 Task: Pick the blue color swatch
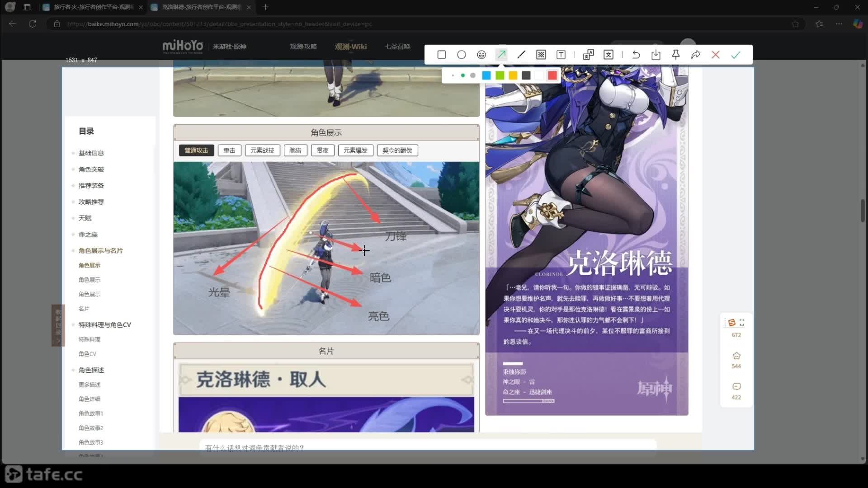pyautogui.click(x=486, y=75)
